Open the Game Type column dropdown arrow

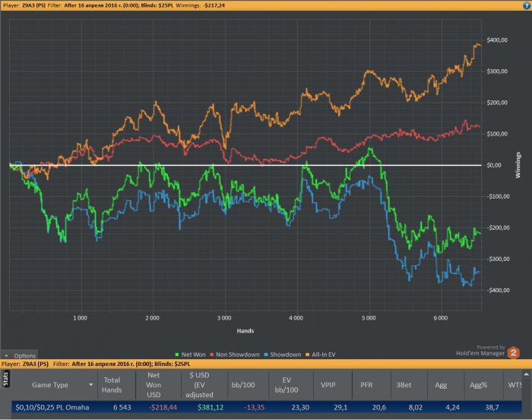[91, 385]
